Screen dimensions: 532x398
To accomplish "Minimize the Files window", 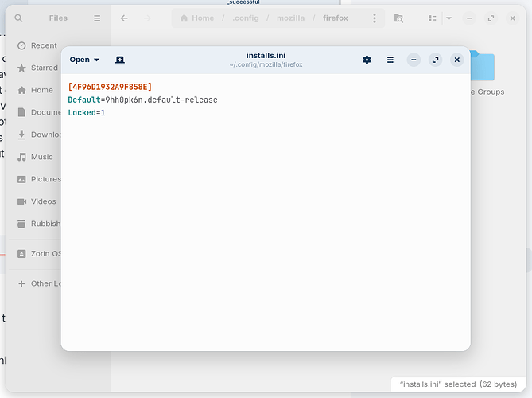I will (469, 18).
